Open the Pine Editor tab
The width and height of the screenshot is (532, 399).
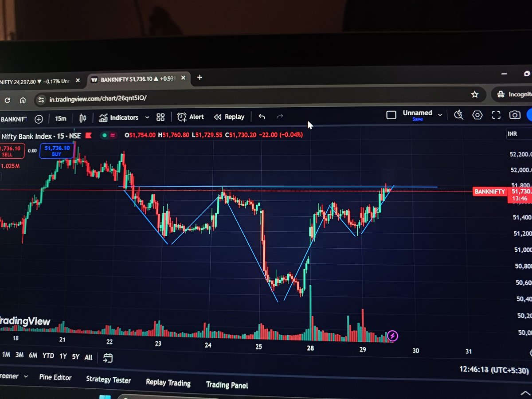coord(55,377)
